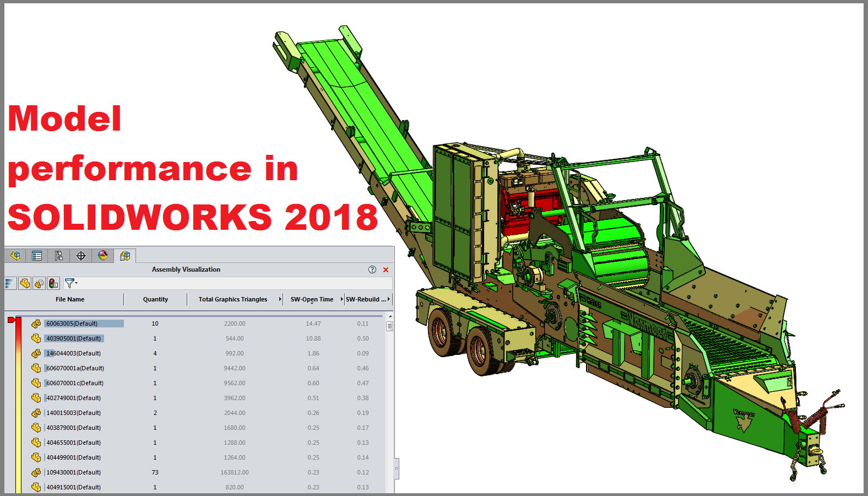Open the FeatureManager design tree tab
This screenshot has height=496, width=868.
click(15, 256)
